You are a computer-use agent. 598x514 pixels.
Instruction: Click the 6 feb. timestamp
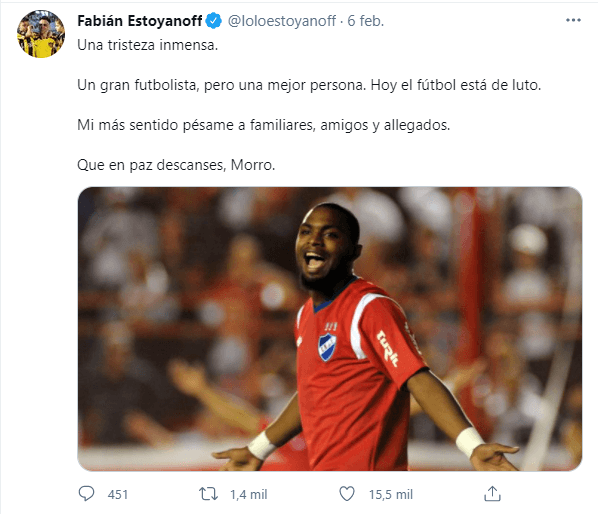365,21
